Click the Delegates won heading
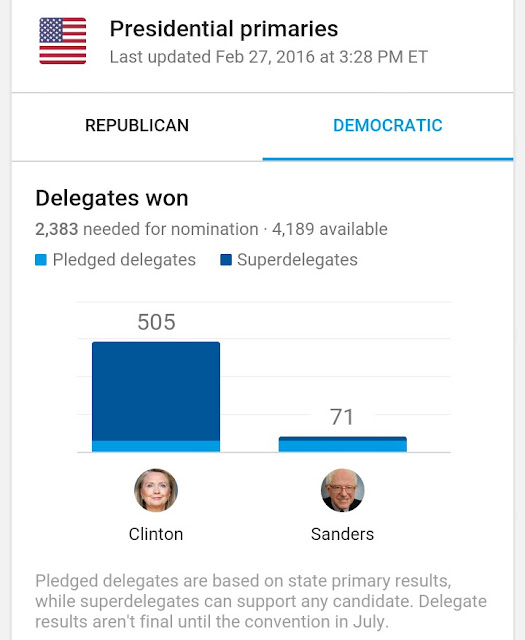 pyautogui.click(x=112, y=199)
